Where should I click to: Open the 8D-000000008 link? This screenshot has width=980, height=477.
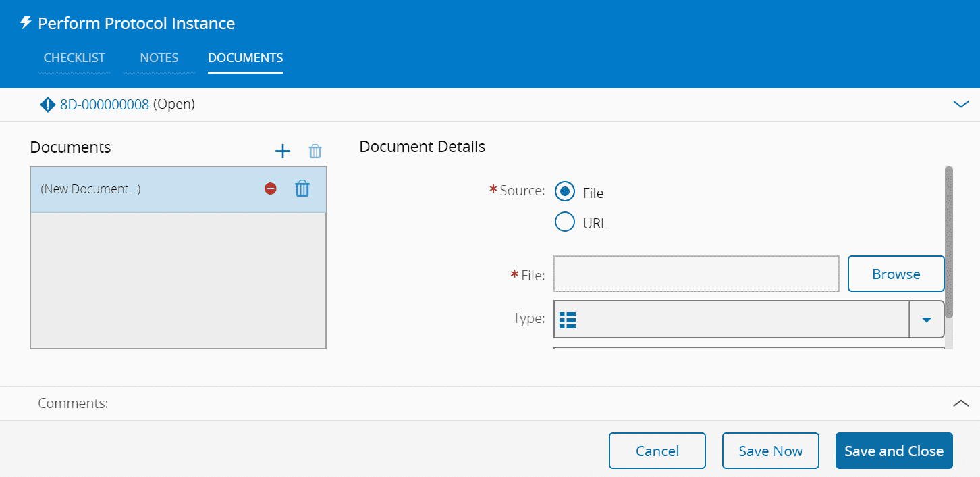[x=105, y=105]
